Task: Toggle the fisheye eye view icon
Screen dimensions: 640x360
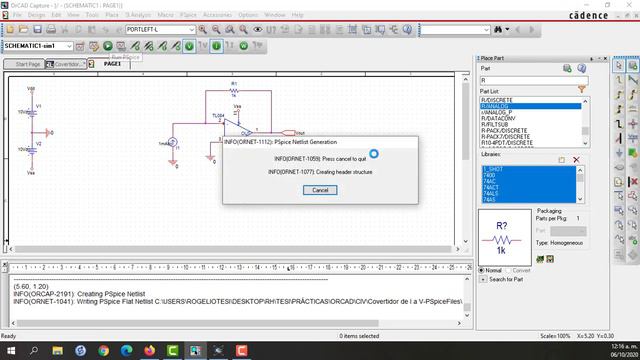Action: click(x=258, y=29)
